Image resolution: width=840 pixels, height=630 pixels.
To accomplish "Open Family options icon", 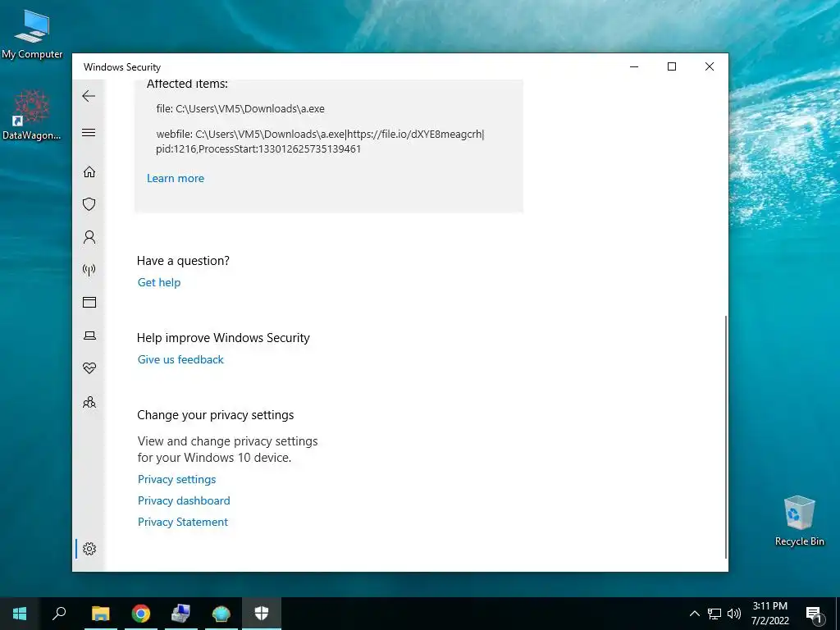I will (89, 402).
